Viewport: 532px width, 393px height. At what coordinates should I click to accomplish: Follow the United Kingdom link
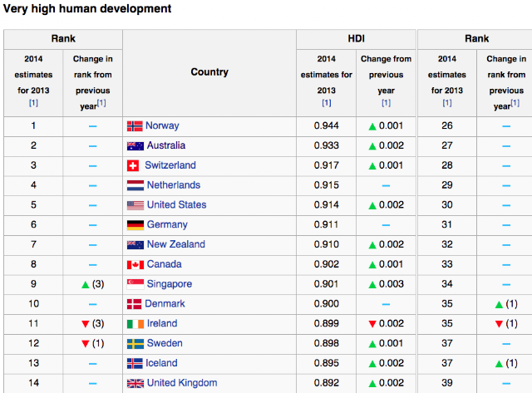182,383
